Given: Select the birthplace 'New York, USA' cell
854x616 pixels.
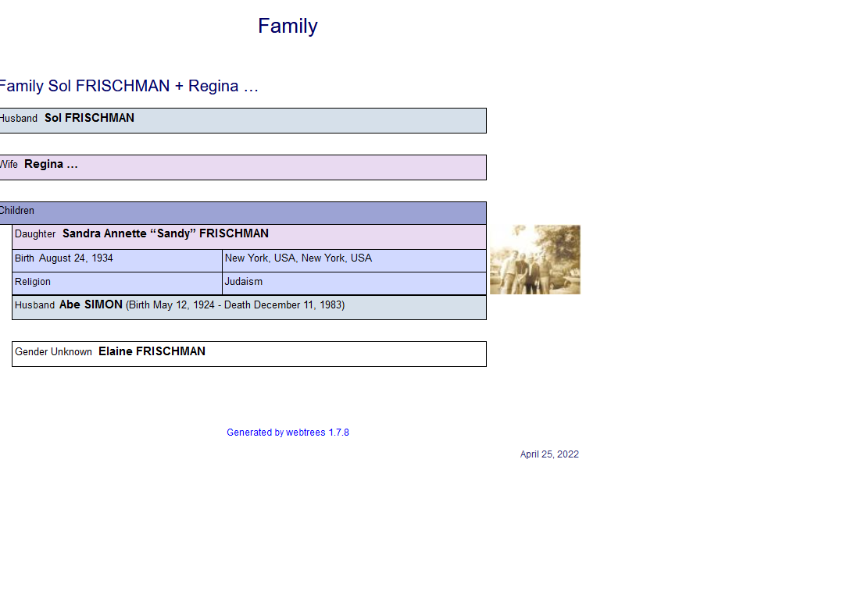Looking at the screenshot, I should pos(298,258).
